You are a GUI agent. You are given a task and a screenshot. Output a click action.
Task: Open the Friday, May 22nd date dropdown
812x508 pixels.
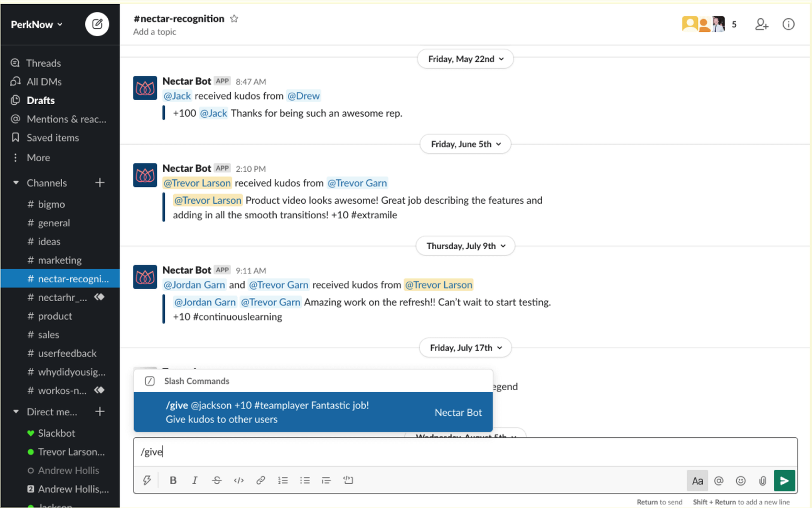coord(465,59)
